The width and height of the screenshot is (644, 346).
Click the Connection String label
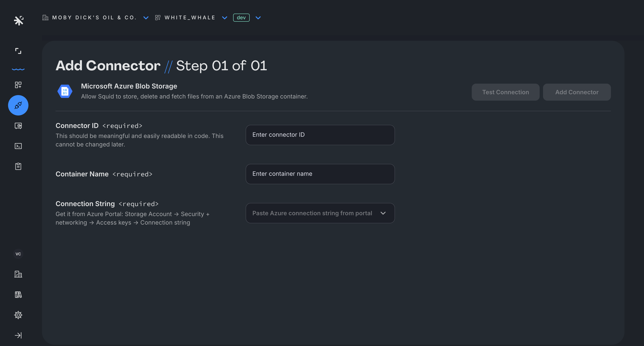[x=85, y=204]
